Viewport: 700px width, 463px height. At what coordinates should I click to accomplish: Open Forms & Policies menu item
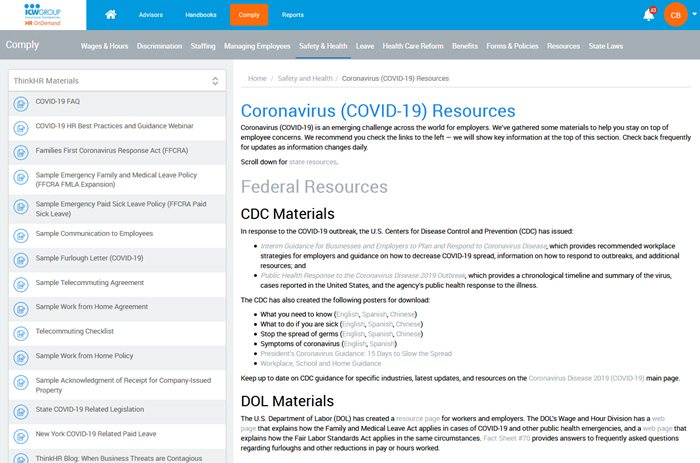(512, 46)
